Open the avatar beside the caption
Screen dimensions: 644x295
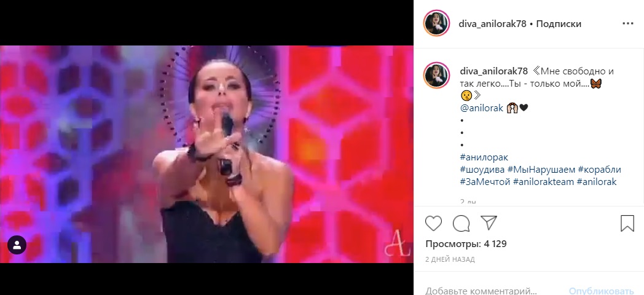437,75
